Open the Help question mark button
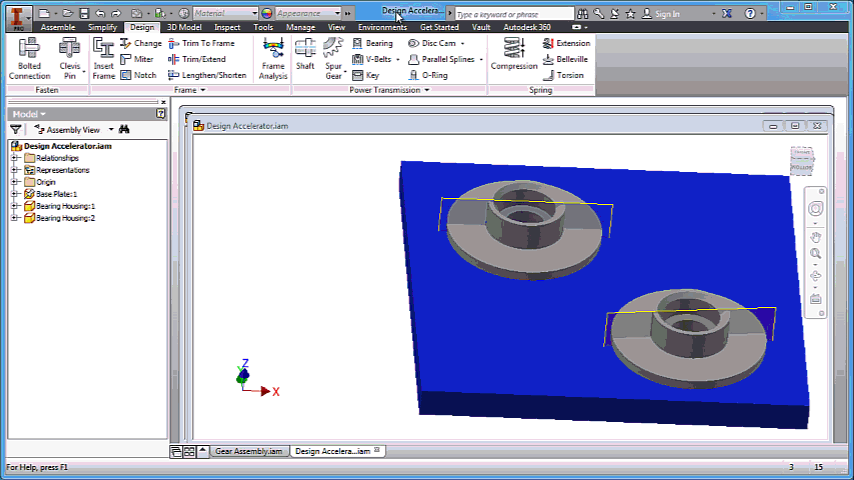The image size is (854, 480). coord(750,14)
